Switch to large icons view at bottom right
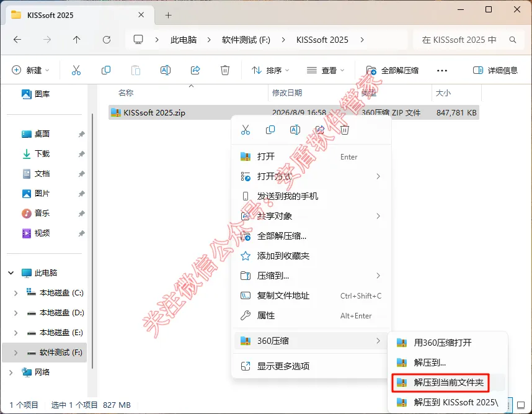This screenshot has width=532, height=414. point(521,405)
